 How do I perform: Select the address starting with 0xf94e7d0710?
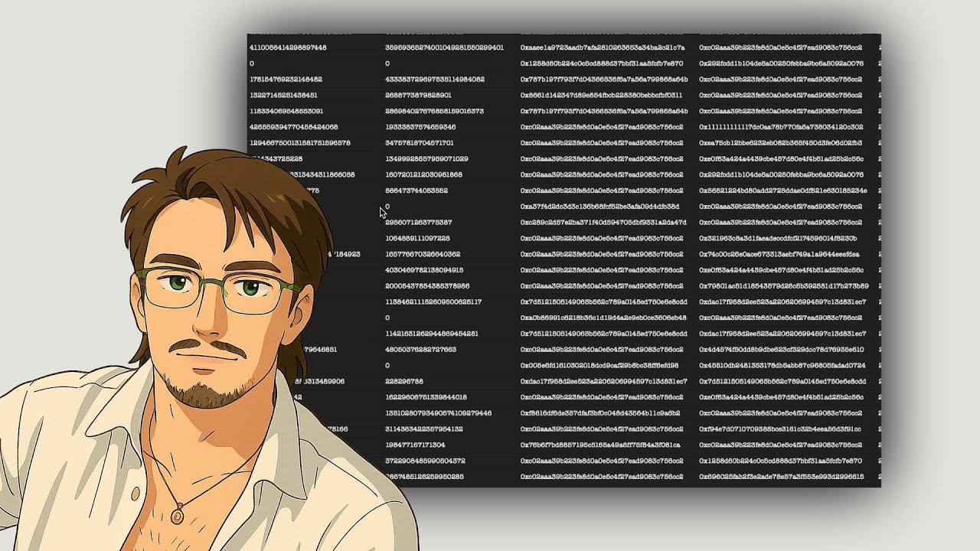(780, 429)
